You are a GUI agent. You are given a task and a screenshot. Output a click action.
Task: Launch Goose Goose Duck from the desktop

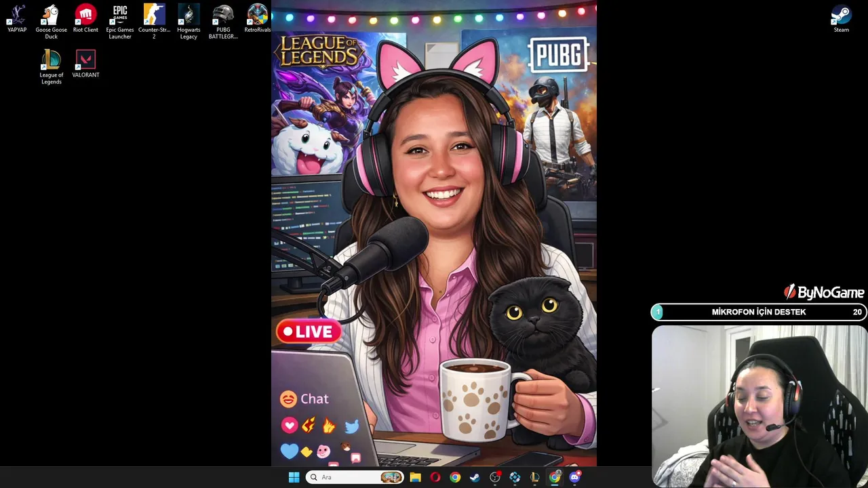click(51, 22)
